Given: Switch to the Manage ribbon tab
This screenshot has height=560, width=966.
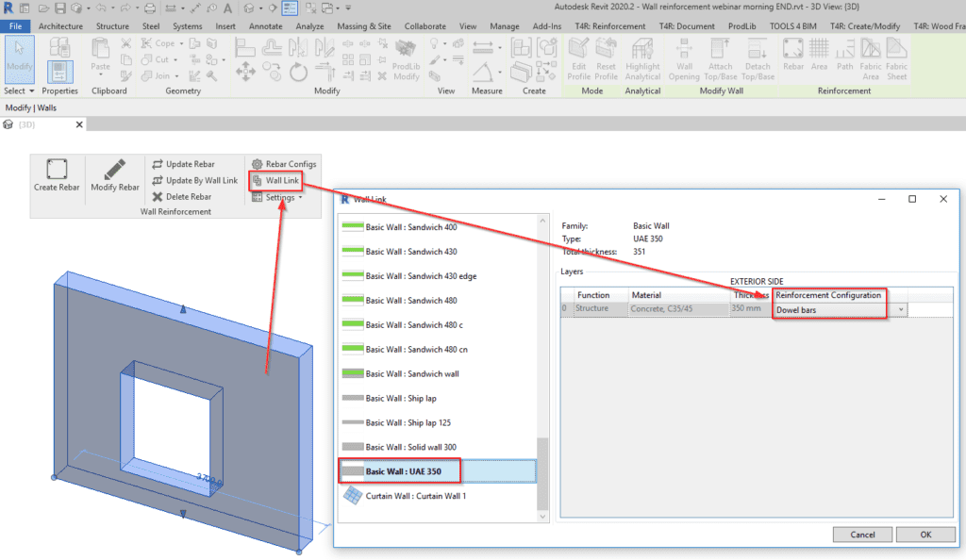Looking at the screenshot, I should coord(505,25).
